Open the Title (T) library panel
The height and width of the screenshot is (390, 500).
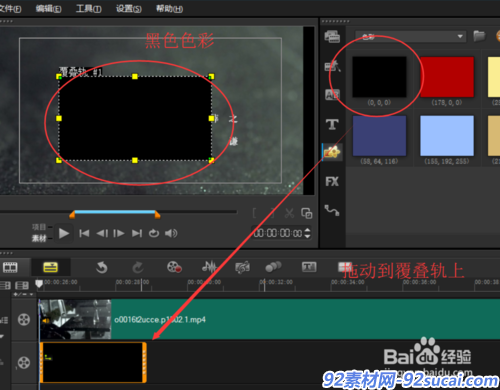click(x=332, y=125)
